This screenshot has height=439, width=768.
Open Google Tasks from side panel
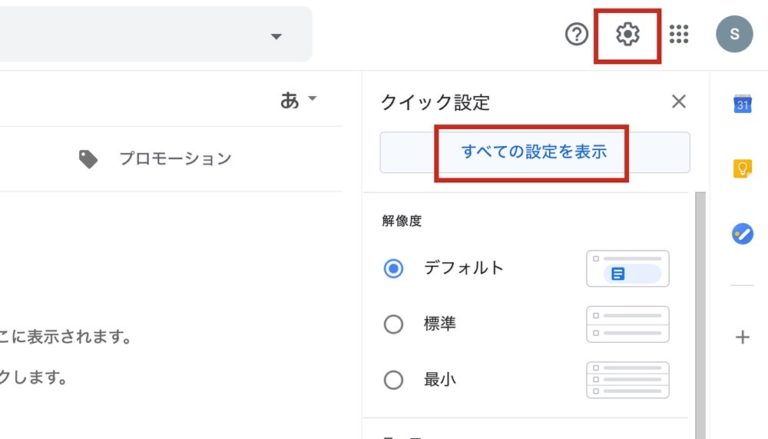742,233
